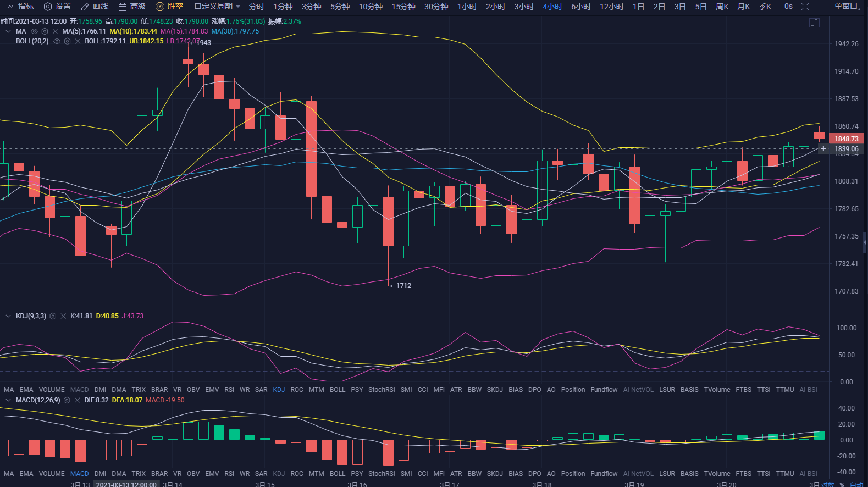The width and height of the screenshot is (868, 487).
Task: Open the 指标 indicators menu
Action: pyautogui.click(x=20, y=7)
